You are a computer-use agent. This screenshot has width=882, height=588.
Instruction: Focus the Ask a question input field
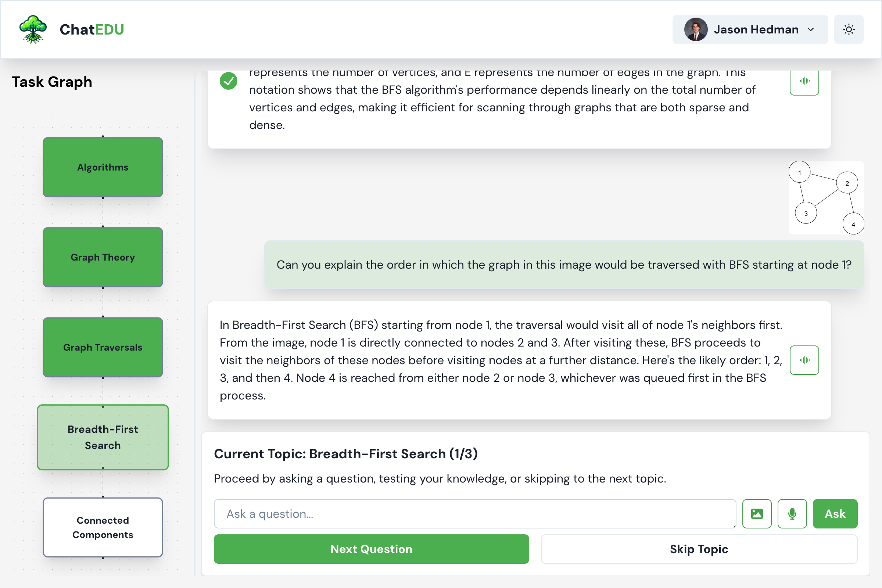pyautogui.click(x=474, y=513)
